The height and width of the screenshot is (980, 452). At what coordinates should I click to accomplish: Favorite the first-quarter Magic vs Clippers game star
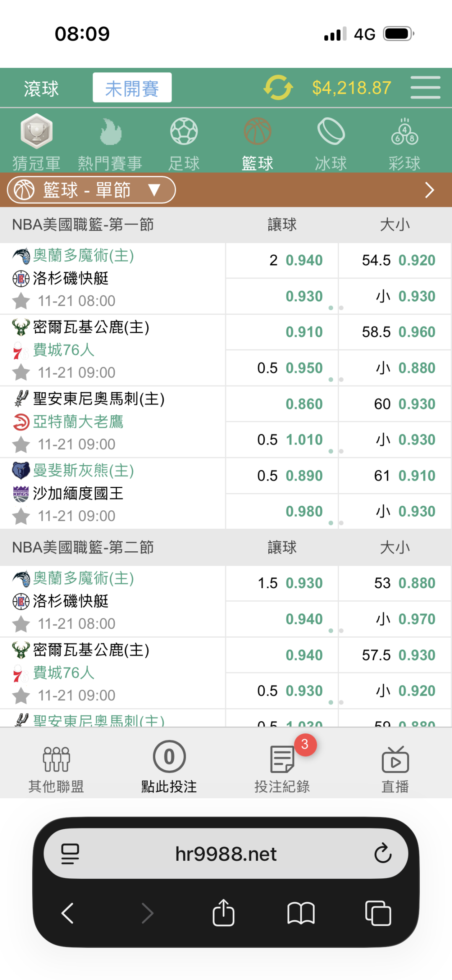(21, 301)
